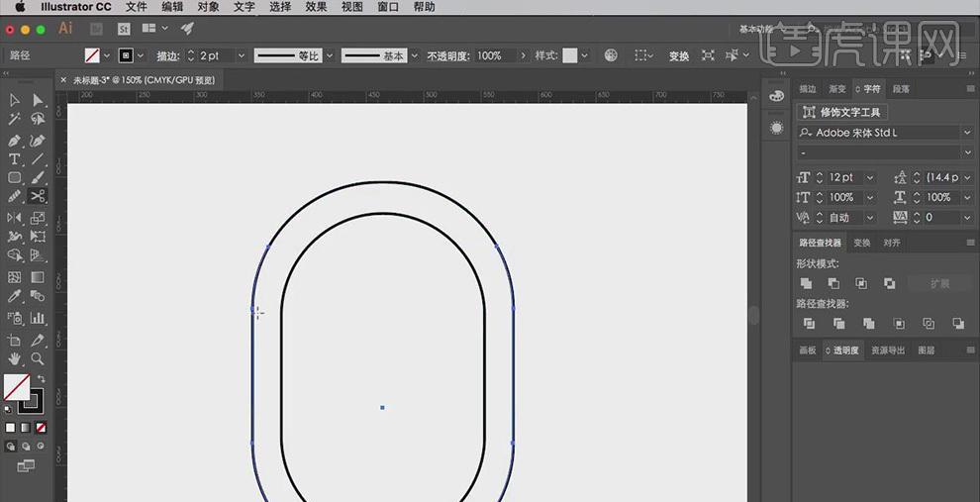Set paint mode to Gradient

click(26, 428)
